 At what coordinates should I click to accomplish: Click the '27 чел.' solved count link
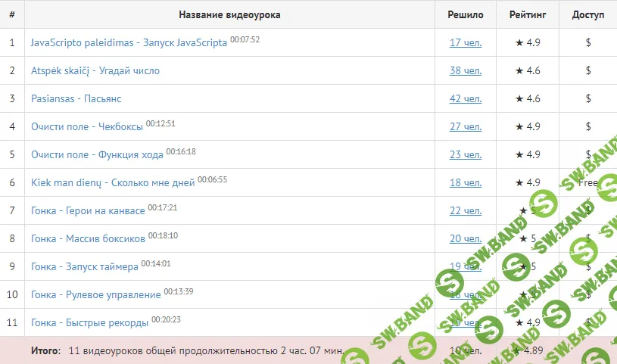tap(465, 127)
